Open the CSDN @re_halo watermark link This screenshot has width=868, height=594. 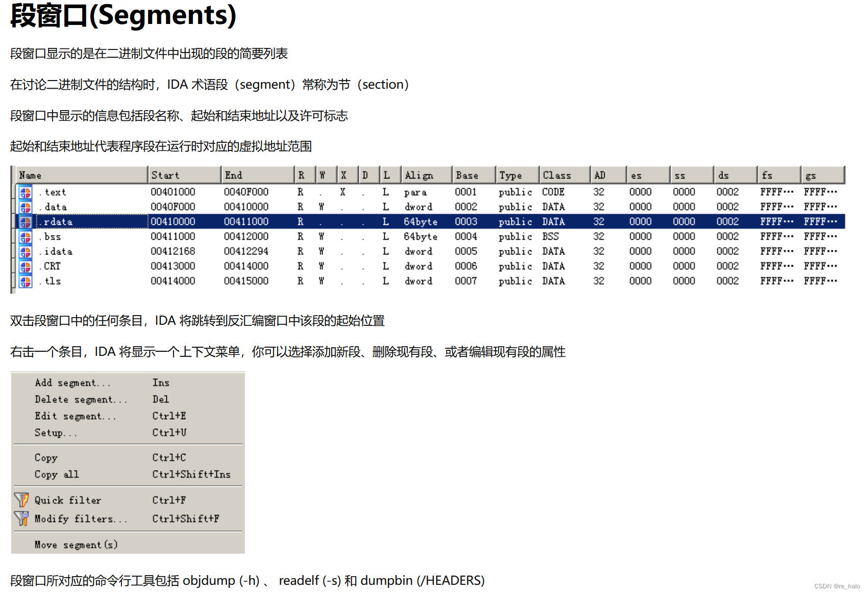pyautogui.click(x=837, y=586)
